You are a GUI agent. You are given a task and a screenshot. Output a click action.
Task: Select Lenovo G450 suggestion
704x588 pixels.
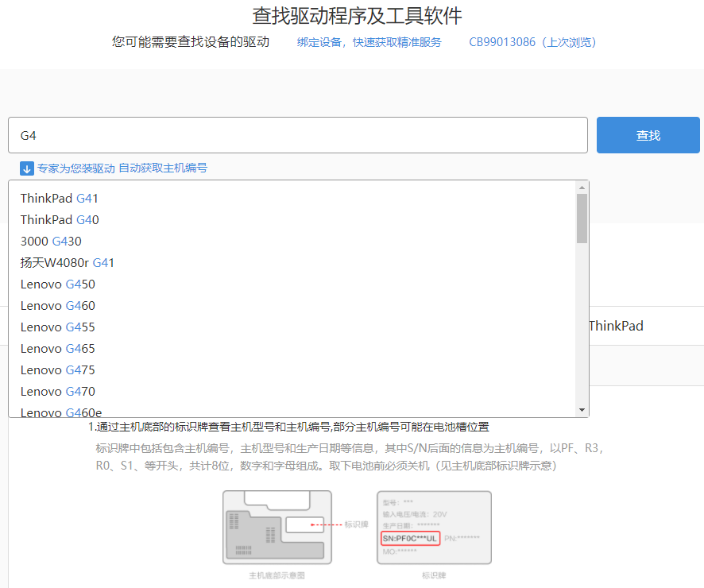click(58, 284)
